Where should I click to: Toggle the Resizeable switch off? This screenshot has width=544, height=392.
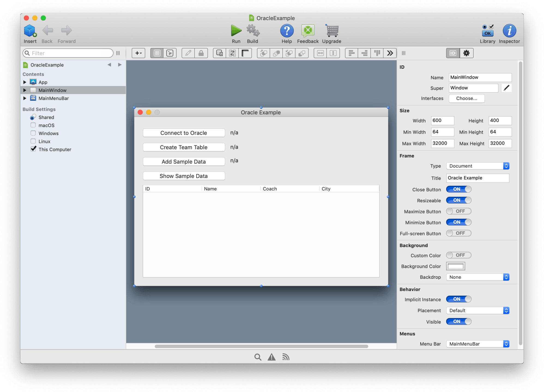[458, 200]
